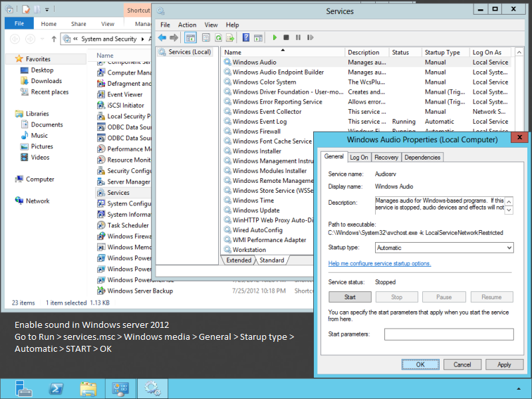Viewport: 532px width, 399px height.
Task: Select the Windows Event Log service row
Action: click(x=259, y=121)
